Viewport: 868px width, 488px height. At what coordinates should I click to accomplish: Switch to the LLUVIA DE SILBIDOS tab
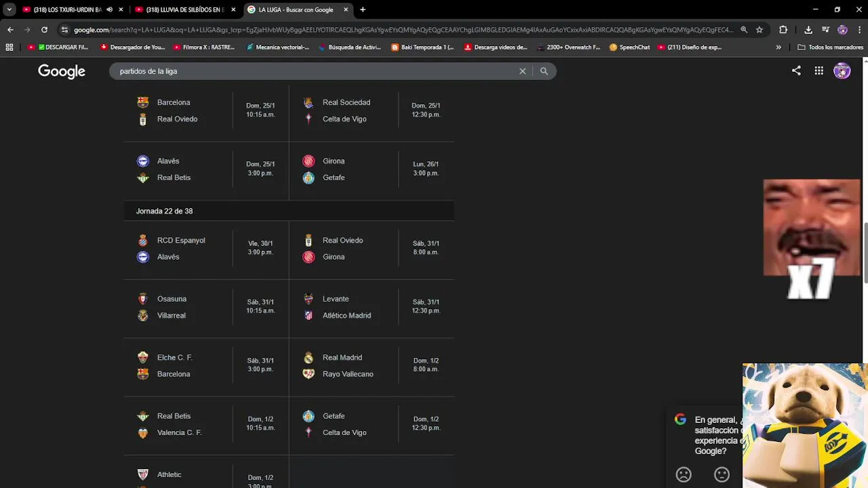click(180, 9)
